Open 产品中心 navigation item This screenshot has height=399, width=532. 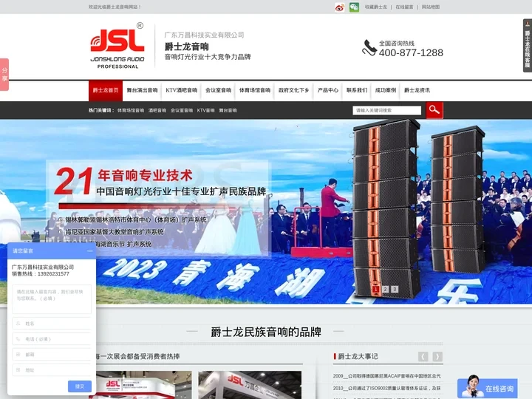pos(328,90)
